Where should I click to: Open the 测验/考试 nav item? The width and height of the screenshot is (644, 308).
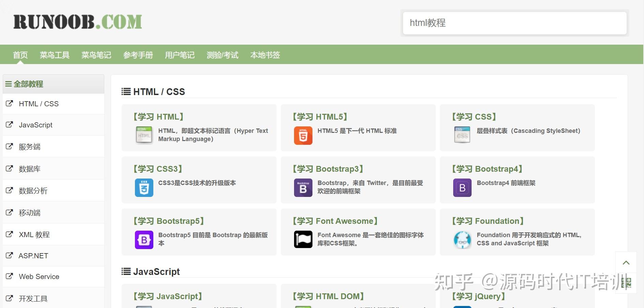223,55
